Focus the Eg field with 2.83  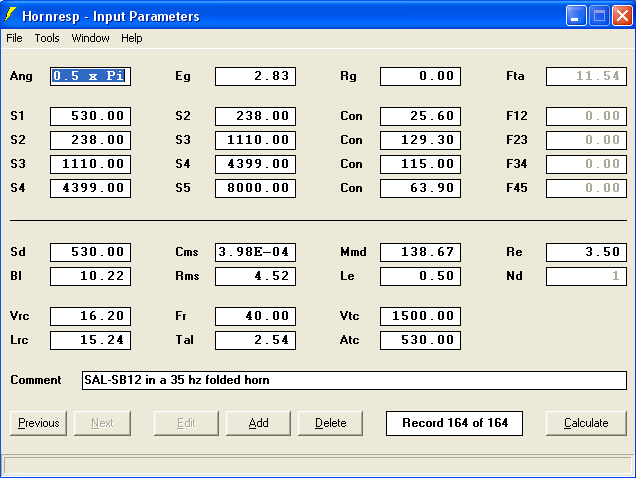click(256, 76)
